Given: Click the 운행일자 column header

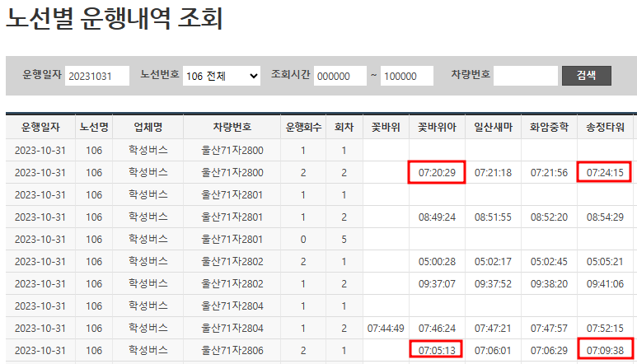Looking at the screenshot, I should click(40, 128).
